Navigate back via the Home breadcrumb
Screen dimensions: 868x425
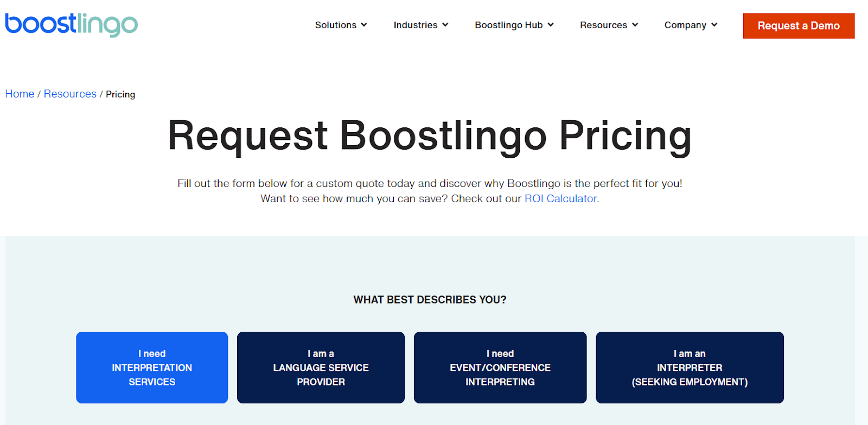pyautogui.click(x=20, y=94)
